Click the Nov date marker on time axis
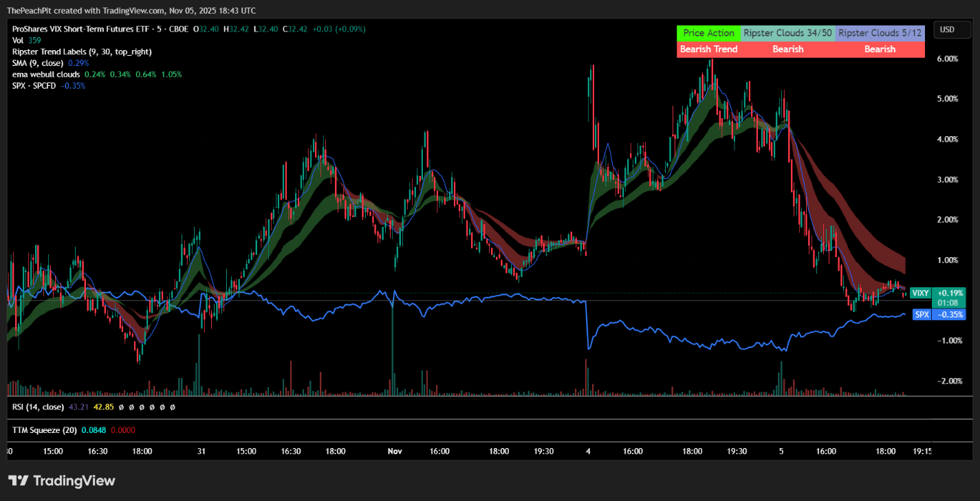The image size is (980, 501). click(x=394, y=452)
